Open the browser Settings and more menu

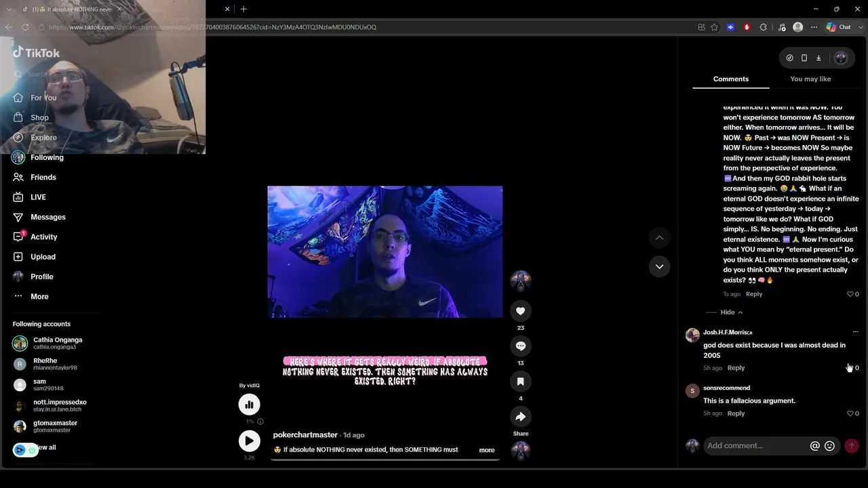pos(814,27)
